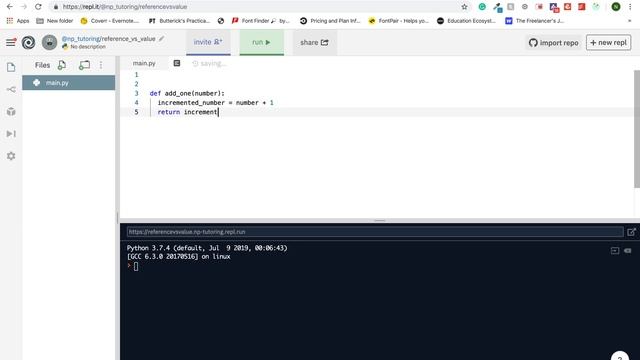Click the editor vertical scrollbar
Screen dimensions: 640x360
(x=637, y=129)
